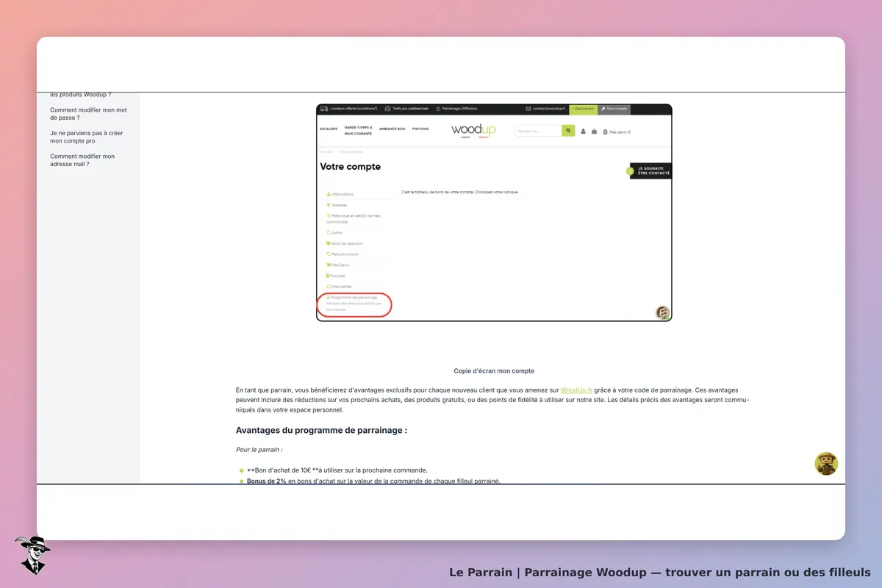Click the 'Votre compte' title in embedded screenshot
Viewport: 882px width, 588px height.
coord(351,167)
